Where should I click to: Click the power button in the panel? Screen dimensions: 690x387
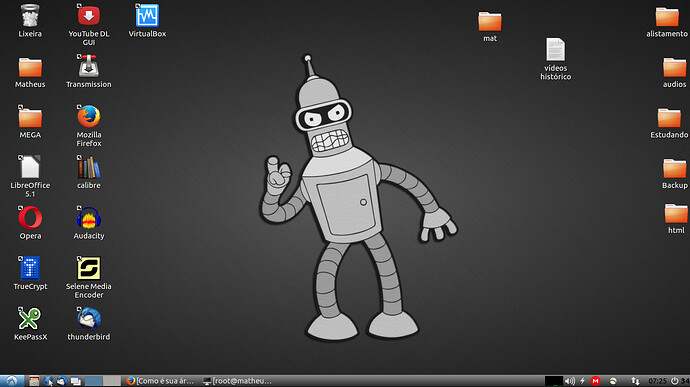[x=675, y=381]
